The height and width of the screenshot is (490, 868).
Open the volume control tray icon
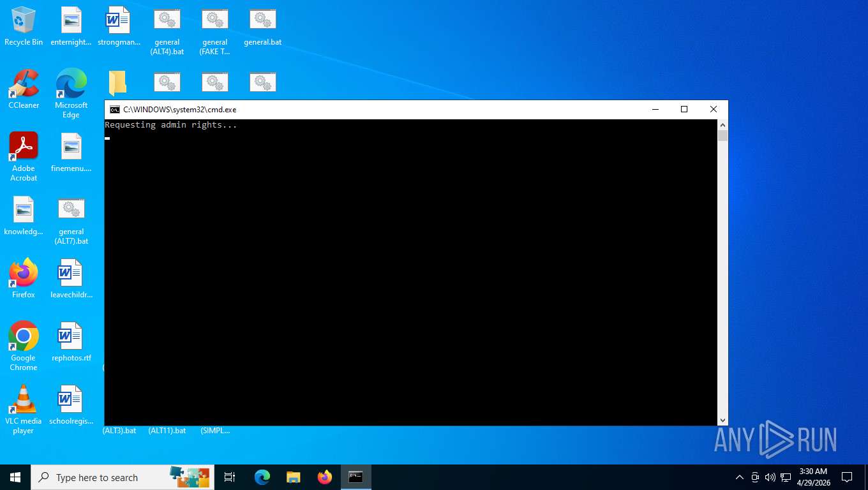click(x=770, y=477)
